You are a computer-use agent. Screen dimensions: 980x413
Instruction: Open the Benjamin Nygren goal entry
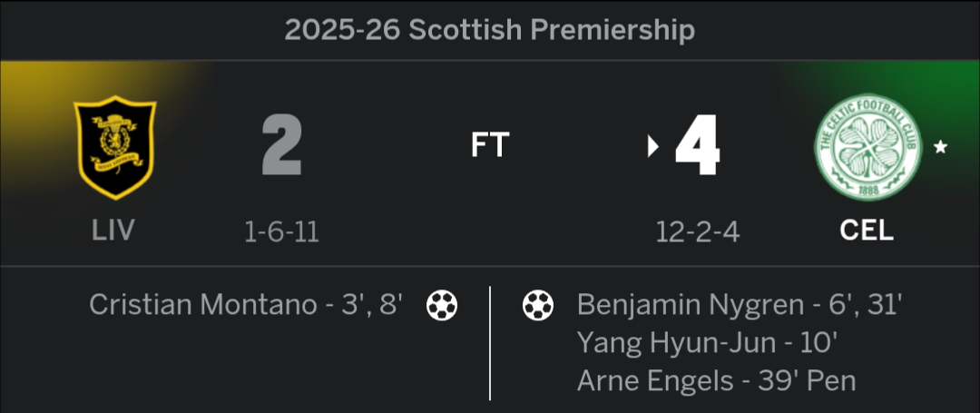[x=738, y=305]
